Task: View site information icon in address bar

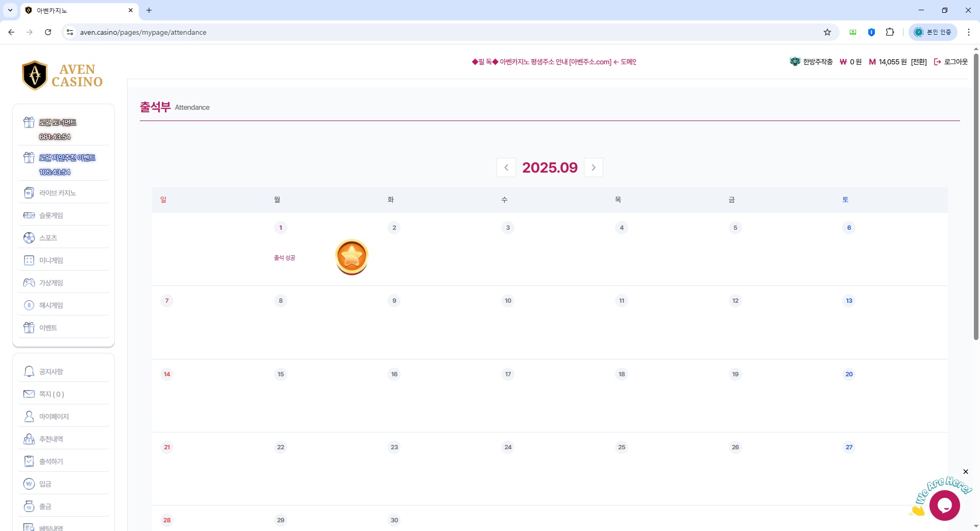Action: pos(70,32)
